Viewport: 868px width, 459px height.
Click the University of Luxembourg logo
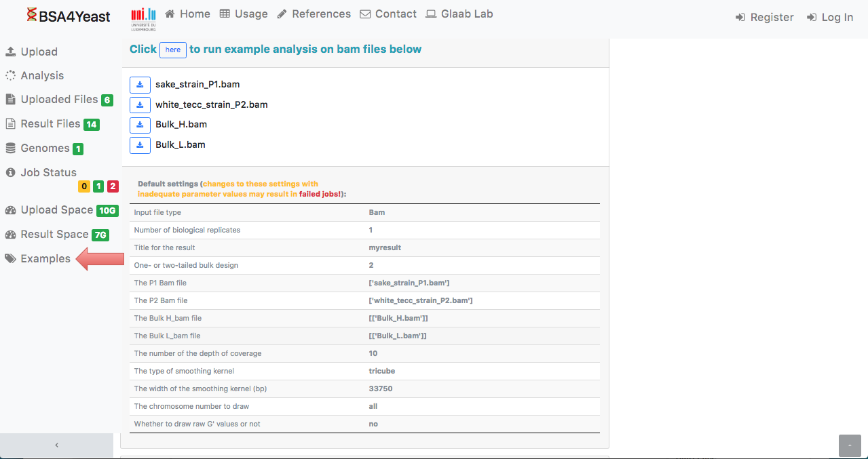click(143, 18)
